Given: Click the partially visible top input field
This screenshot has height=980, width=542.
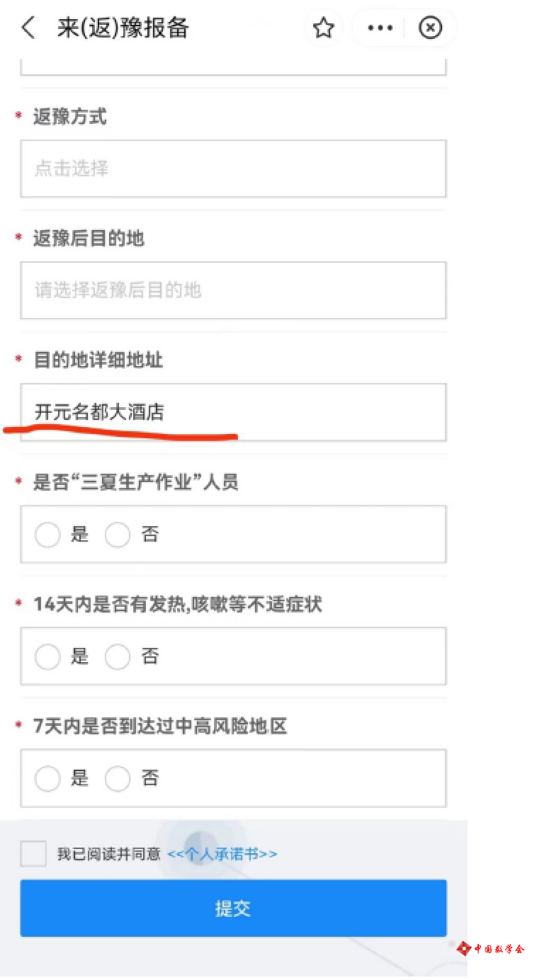Looking at the screenshot, I should [x=233, y=67].
